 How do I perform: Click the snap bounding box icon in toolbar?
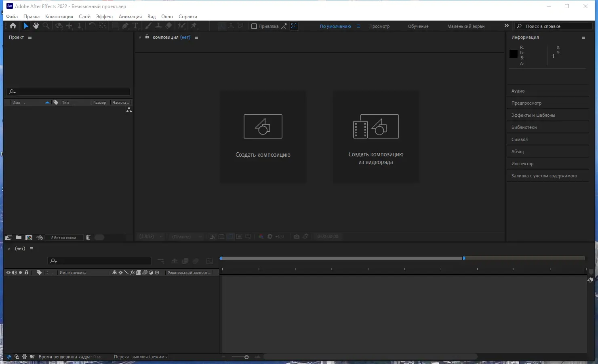[x=294, y=26]
